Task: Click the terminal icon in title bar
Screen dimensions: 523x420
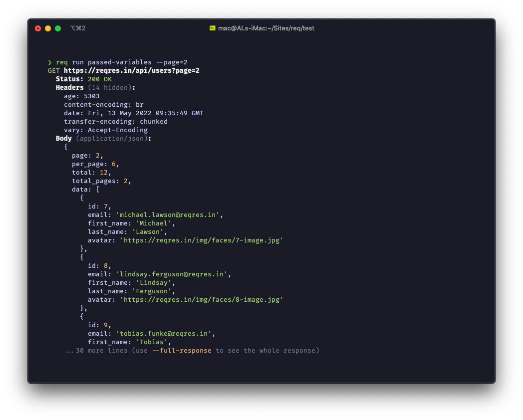Action: tap(213, 28)
